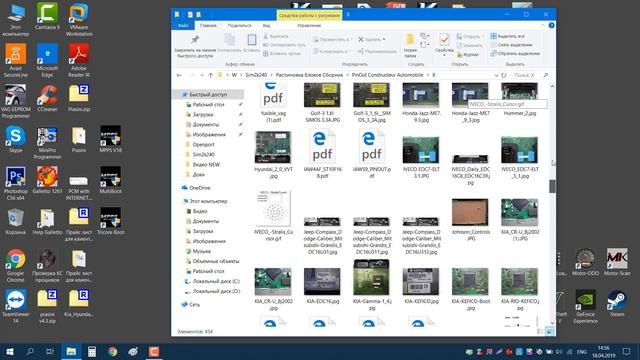Image resolution: width=640 pixels, height=360 pixels.
Task: Go back with the navigation arrow
Action: click(x=179, y=75)
